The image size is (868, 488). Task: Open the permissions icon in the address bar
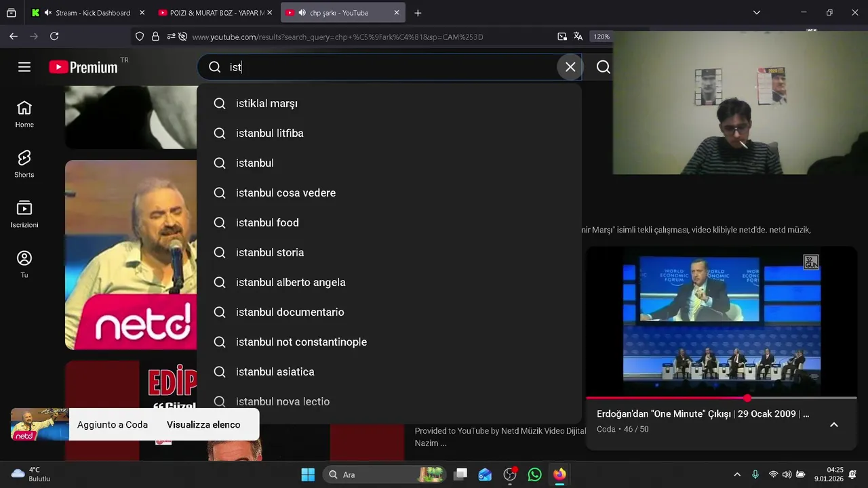(x=170, y=37)
